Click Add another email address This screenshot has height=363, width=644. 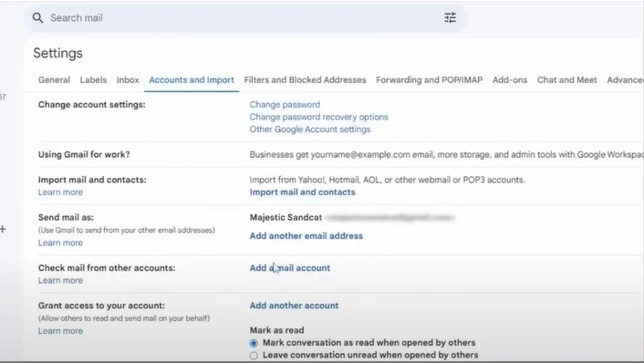(x=306, y=236)
